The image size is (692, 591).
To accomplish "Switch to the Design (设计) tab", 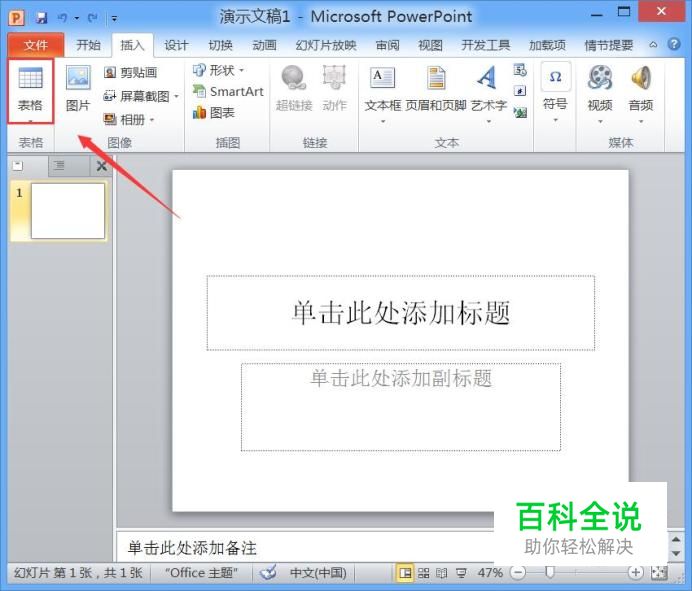I will [176, 45].
